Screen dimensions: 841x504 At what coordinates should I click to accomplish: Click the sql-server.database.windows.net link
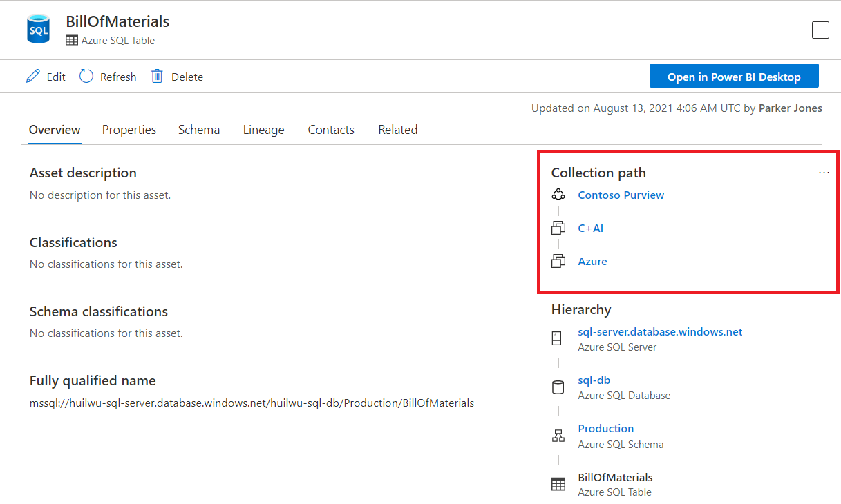pyautogui.click(x=660, y=331)
